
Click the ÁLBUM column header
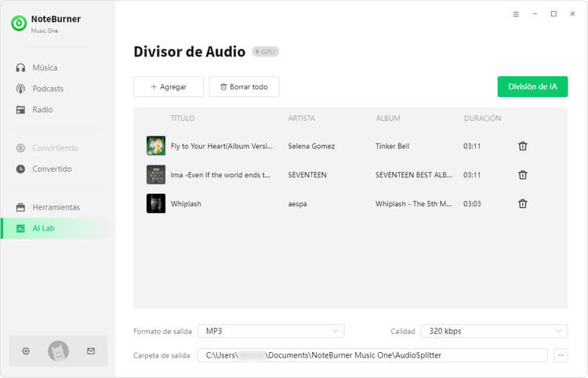pos(388,118)
